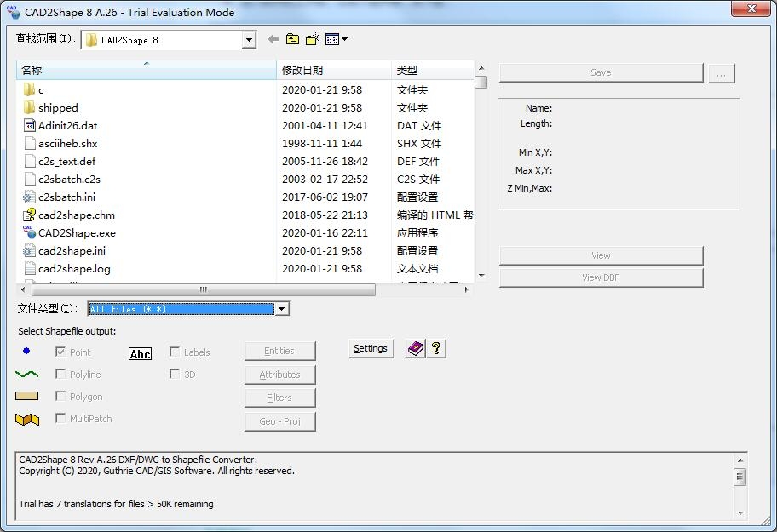Select the asciiheb.shx file icon
777x532 pixels.
click(30, 143)
